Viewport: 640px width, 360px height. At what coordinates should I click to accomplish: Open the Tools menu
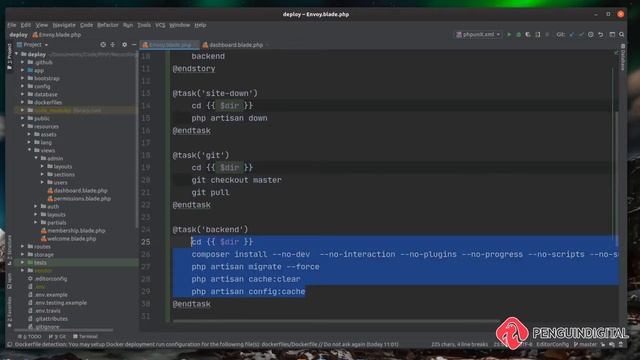(x=144, y=25)
